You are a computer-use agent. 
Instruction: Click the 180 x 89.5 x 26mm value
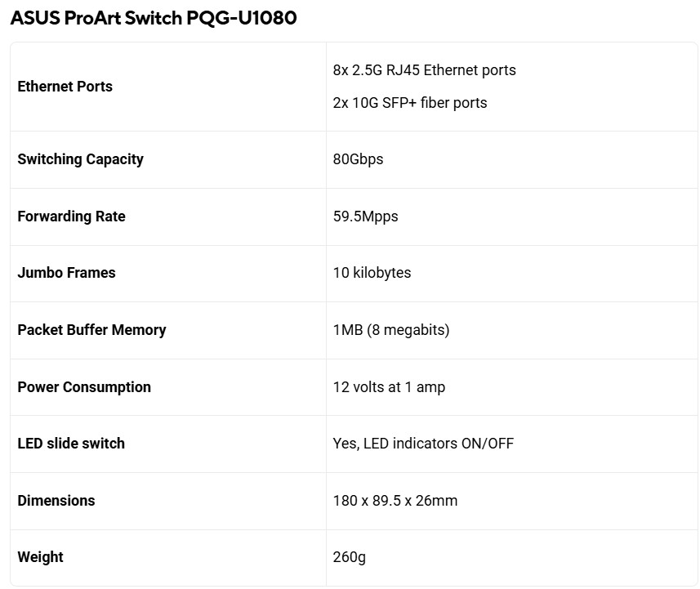(x=395, y=501)
